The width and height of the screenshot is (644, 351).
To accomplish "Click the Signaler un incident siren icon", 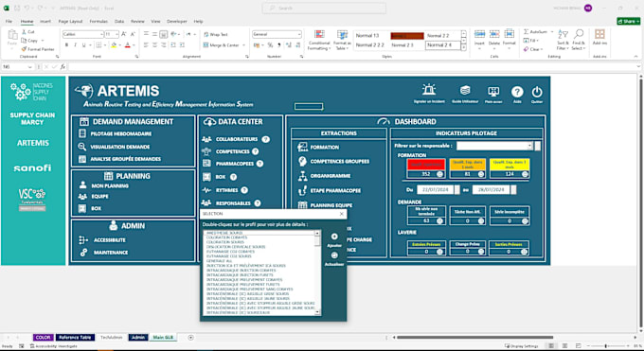I will pyautogui.click(x=429, y=89).
